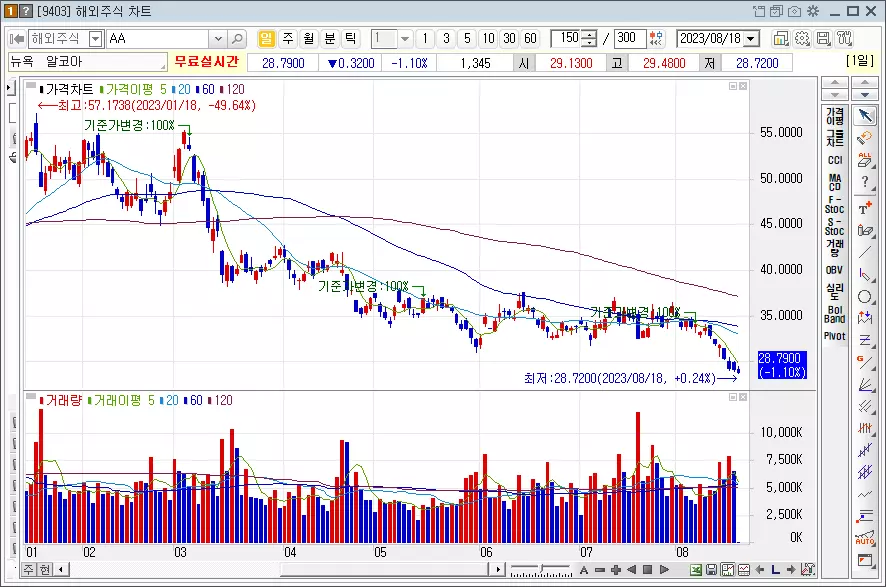Viewport: 886px width, 587px height.
Task: Select the 1 interval button
Action: (425, 38)
